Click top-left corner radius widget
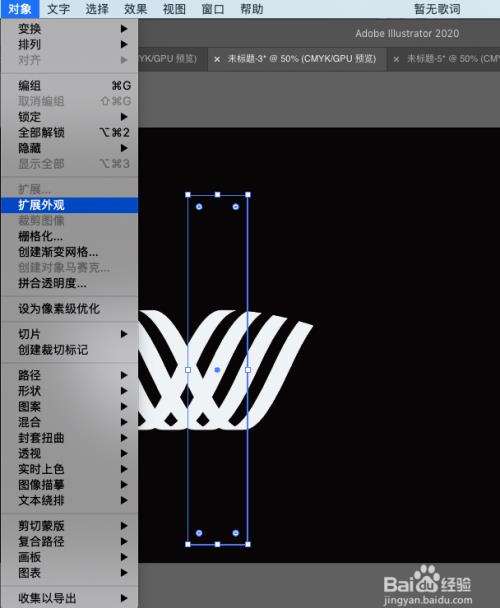 [x=199, y=207]
